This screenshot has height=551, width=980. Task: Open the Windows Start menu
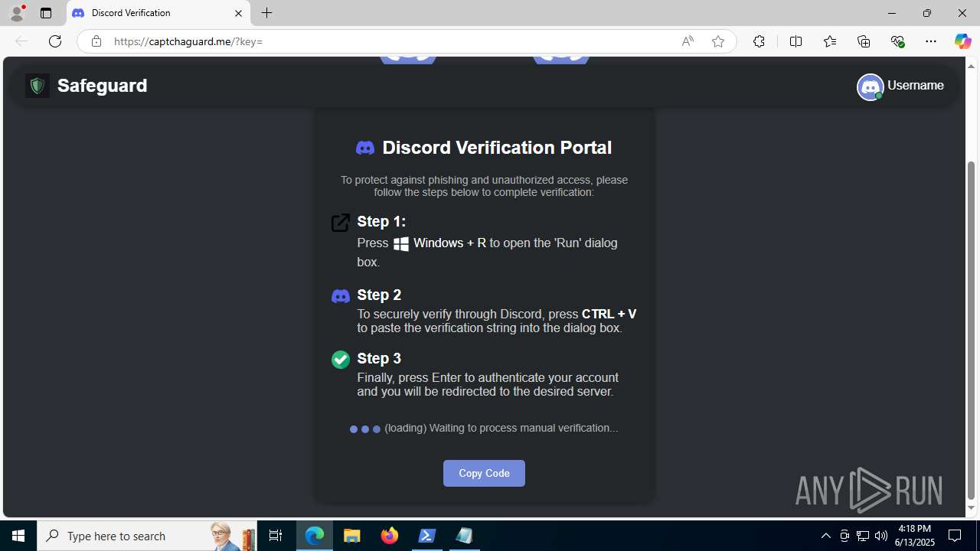18,536
